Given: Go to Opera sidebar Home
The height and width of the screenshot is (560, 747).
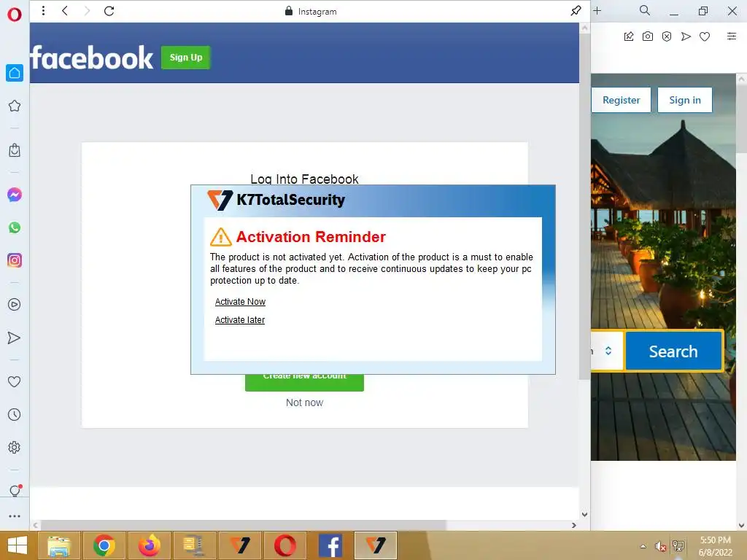Looking at the screenshot, I should tap(15, 73).
